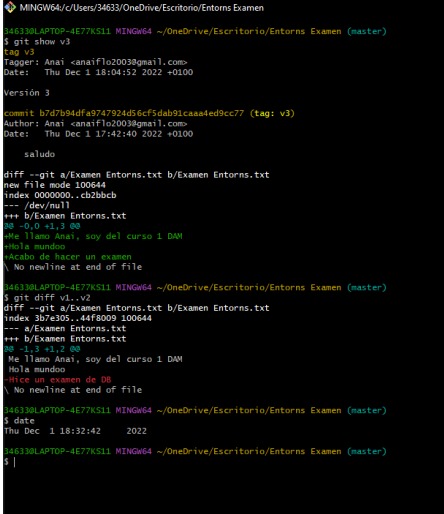Click added line '+Acabo de hacer un examen'
This screenshot has height=514, width=444.
coord(68,257)
